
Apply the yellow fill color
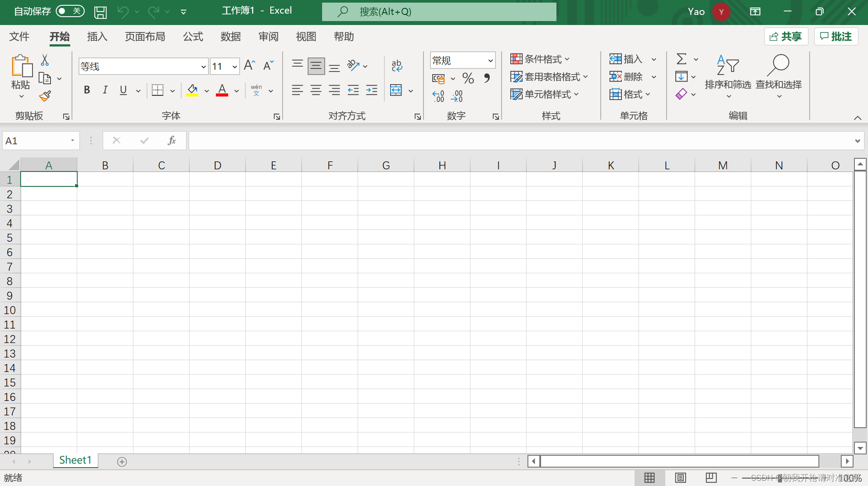(192, 90)
